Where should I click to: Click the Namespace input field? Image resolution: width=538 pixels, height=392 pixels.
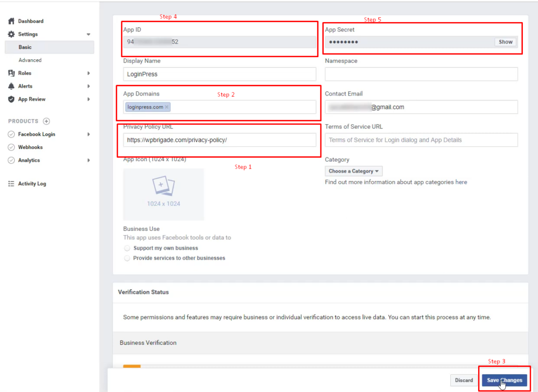click(421, 74)
